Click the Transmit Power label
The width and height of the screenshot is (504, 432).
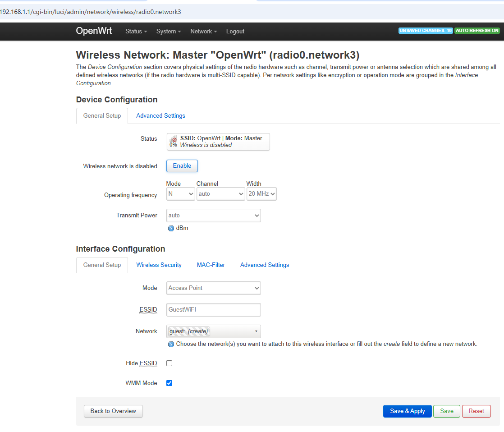tap(137, 216)
